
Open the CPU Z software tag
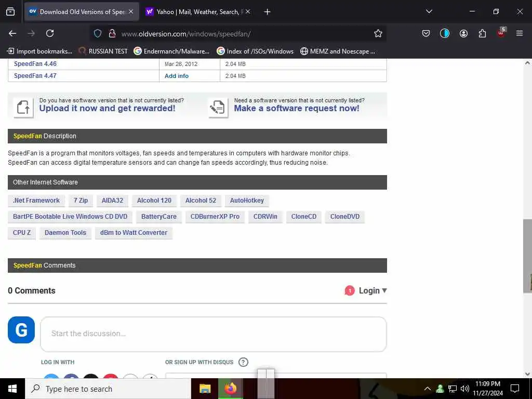[x=22, y=233]
